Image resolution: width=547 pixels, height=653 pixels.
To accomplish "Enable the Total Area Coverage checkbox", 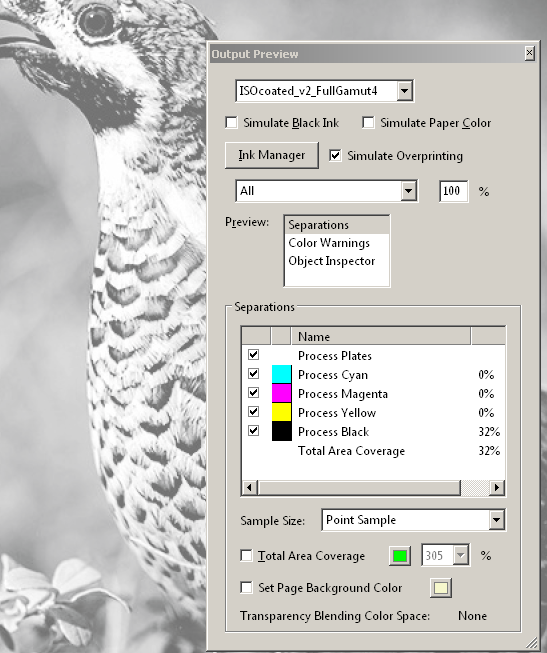I will [x=247, y=556].
